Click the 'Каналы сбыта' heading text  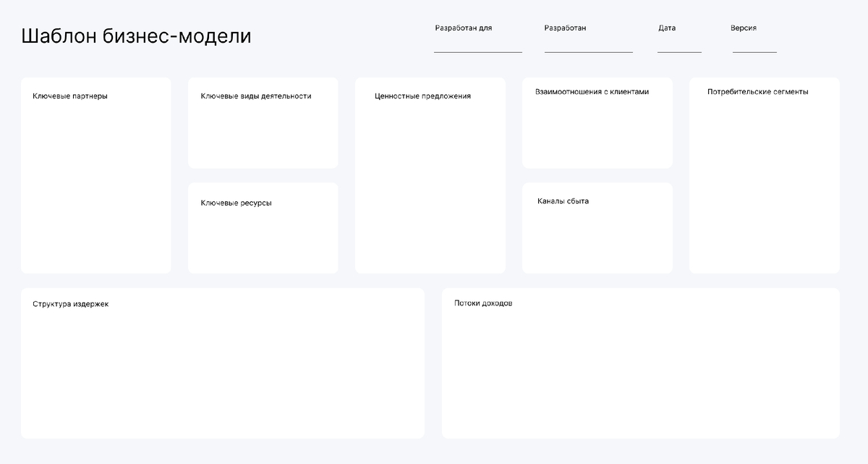pos(563,201)
